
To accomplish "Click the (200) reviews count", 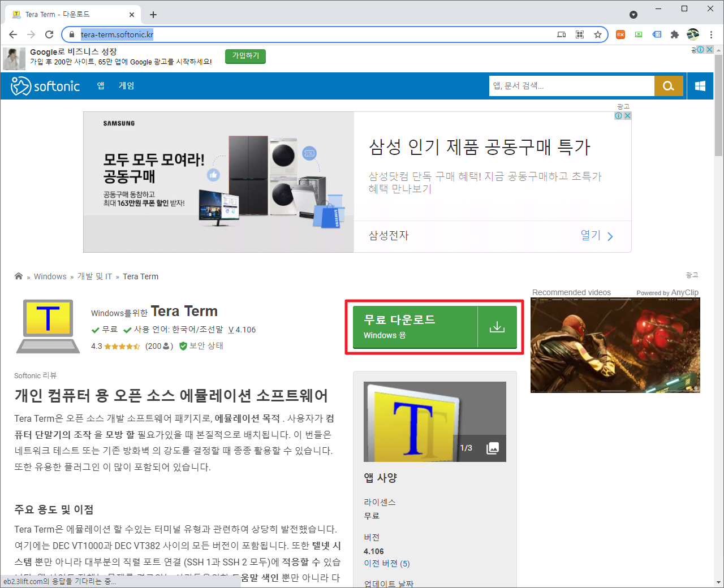I will point(159,346).
